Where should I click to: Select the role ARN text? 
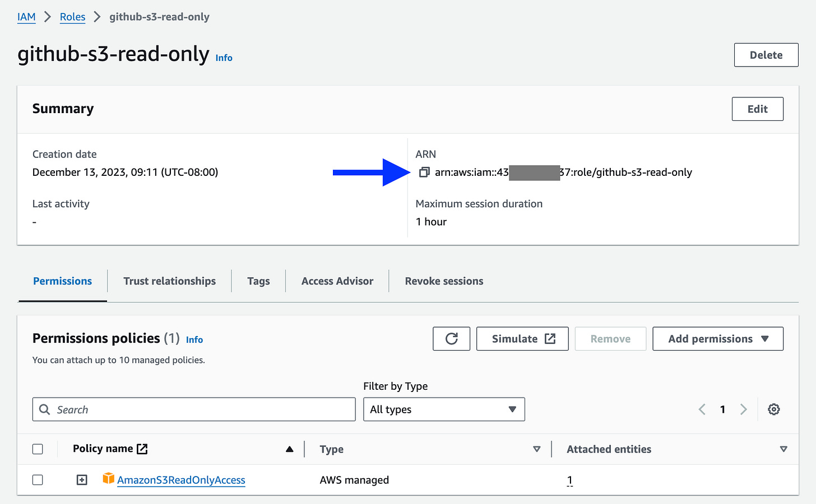click(563, 172)
